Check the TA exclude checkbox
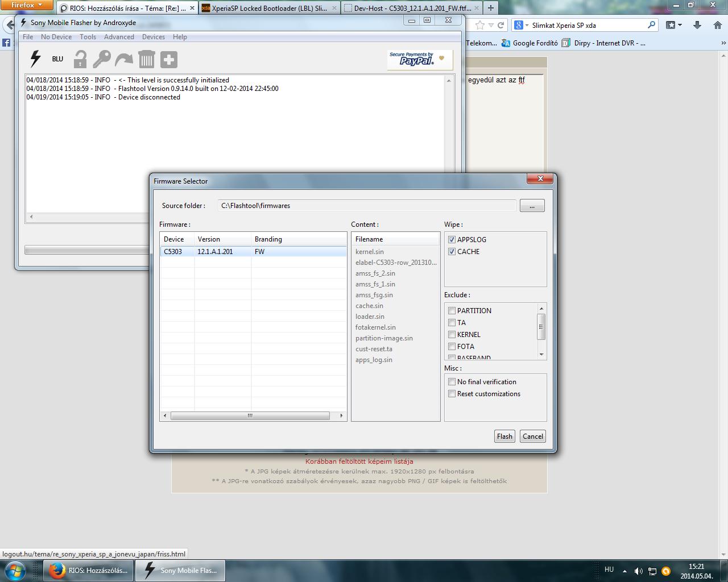This screenshot has width=728, height=582. point(452,322)
